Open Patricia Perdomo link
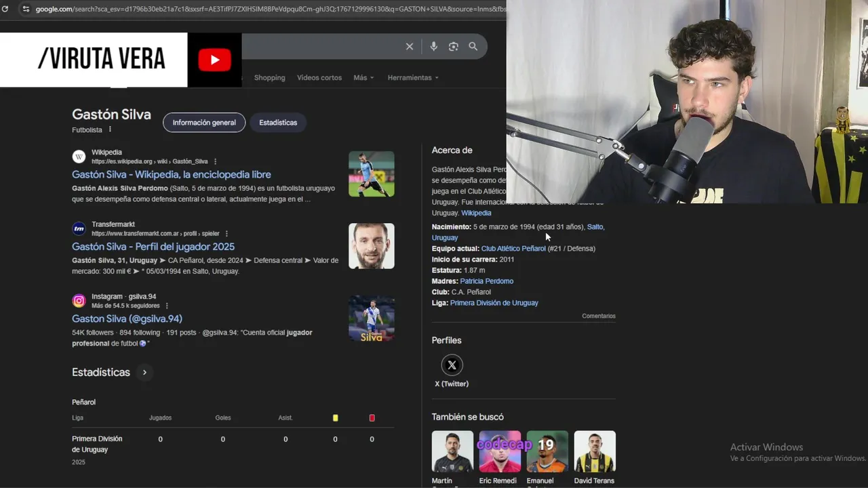The height and width of the screenshot is (488, 868). coord(487,281)
